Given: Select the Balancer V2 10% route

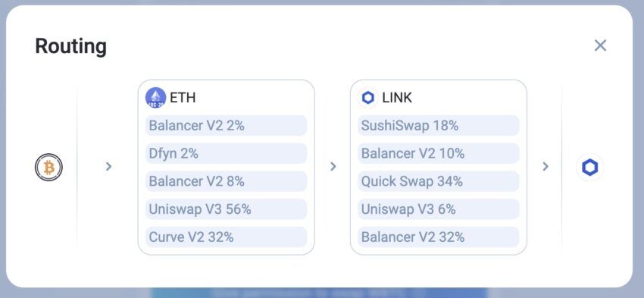Looking at the screenshot, I should point(439,153).
